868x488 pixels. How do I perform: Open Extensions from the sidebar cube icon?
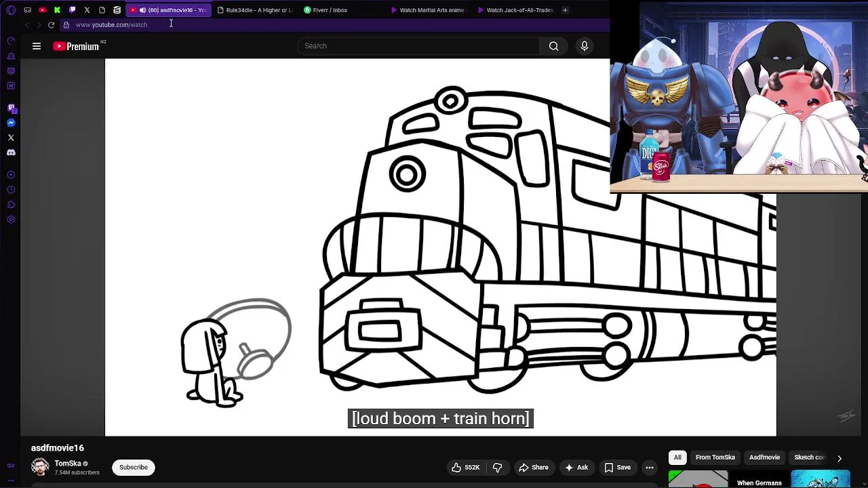tap(11, 205)
